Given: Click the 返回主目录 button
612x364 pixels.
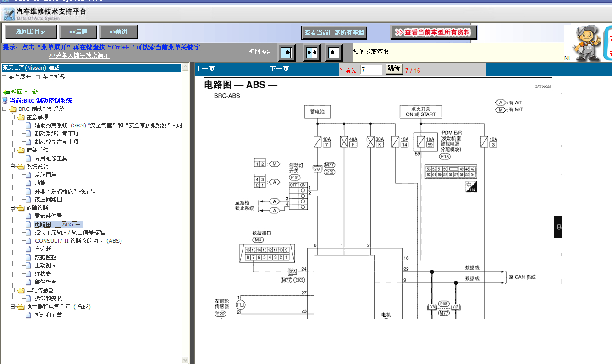Looking at the screenshot, I should [31, 32].
